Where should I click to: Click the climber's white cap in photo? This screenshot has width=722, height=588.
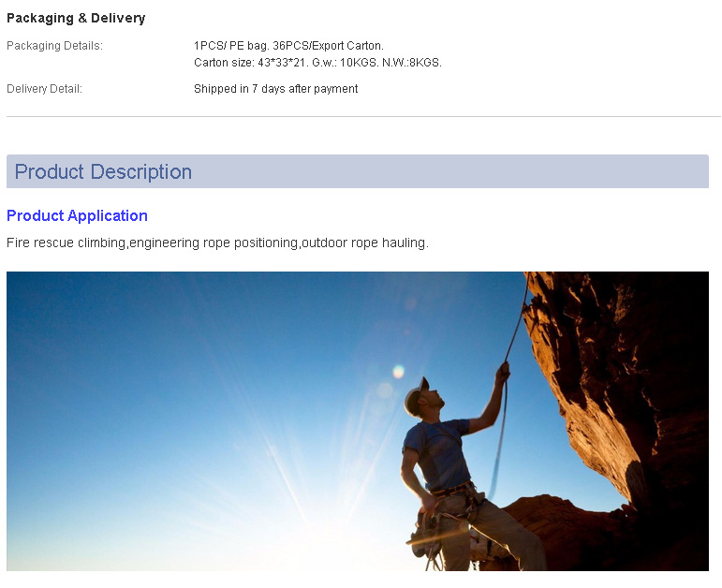tap(416, 396)
